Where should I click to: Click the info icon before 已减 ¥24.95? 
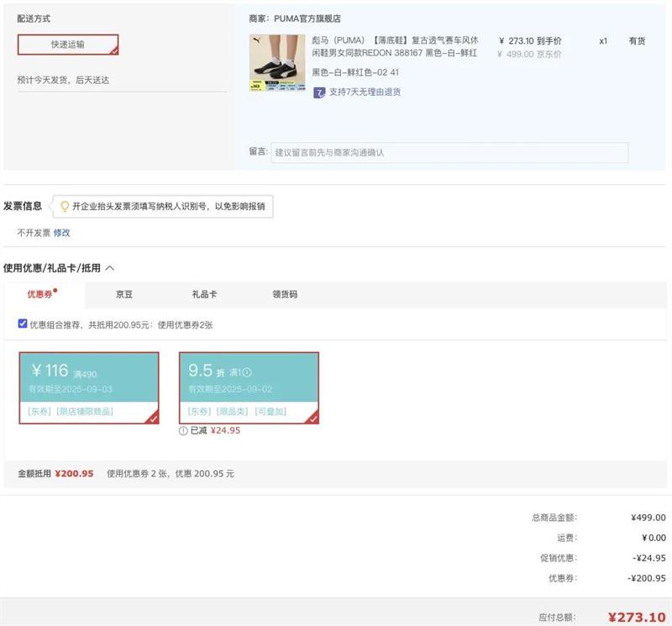point(183,430)
